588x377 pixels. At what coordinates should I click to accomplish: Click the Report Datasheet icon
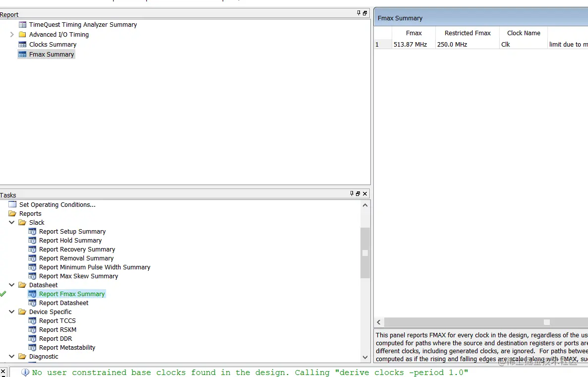33,303
